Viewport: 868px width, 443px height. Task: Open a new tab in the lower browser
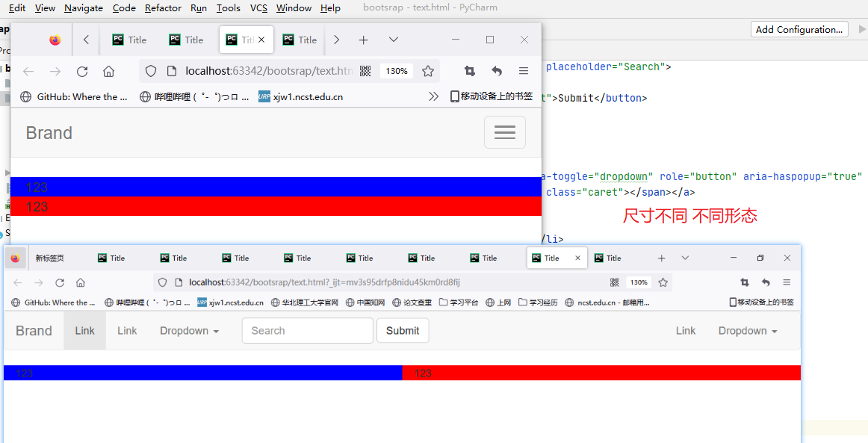click(x=662, y=258)
